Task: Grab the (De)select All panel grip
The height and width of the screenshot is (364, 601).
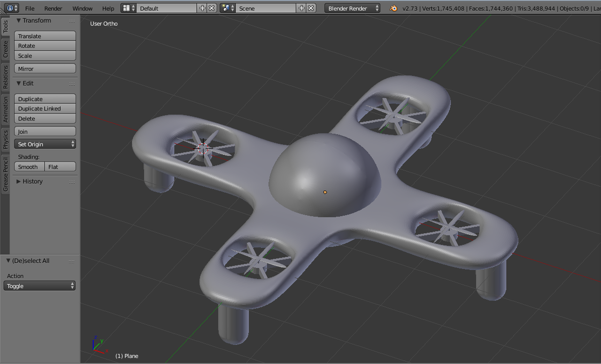Action: [x=72, y=261]
